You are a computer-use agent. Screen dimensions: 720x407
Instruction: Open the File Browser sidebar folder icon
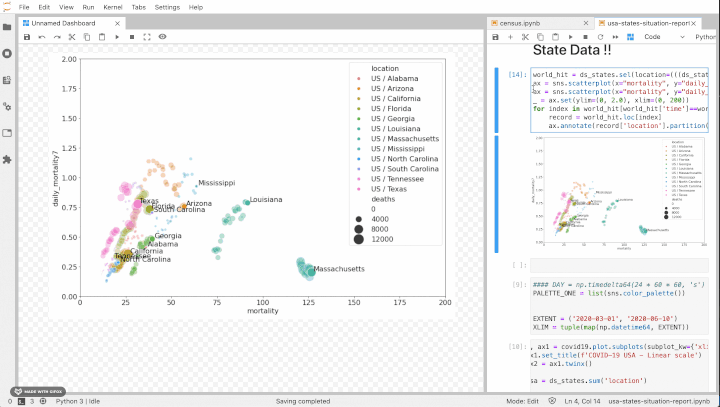point(7,27)
